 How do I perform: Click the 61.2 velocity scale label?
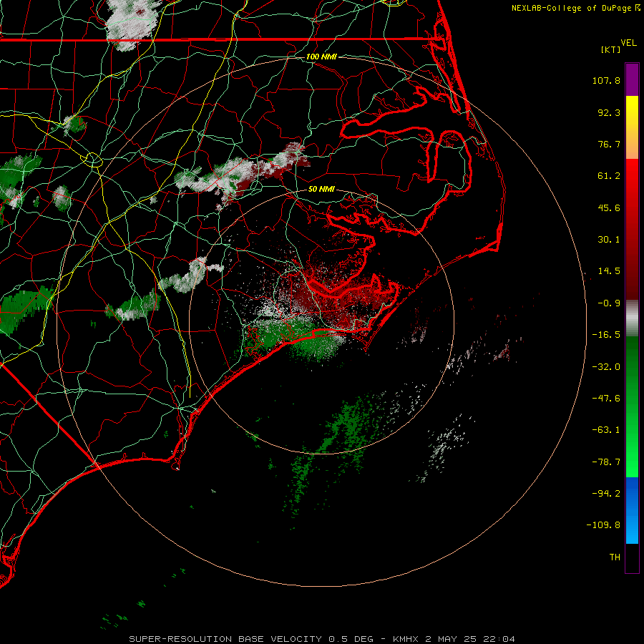coord(609,176)
